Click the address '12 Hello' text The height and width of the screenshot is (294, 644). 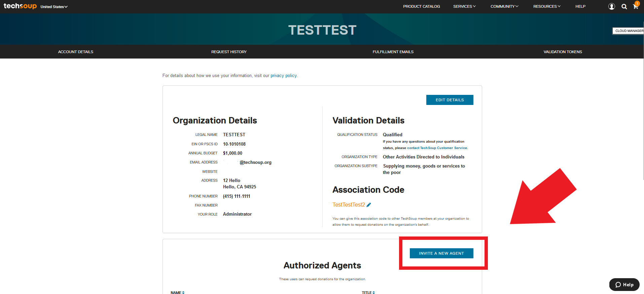pyautogui.click(x=231, y=181)
